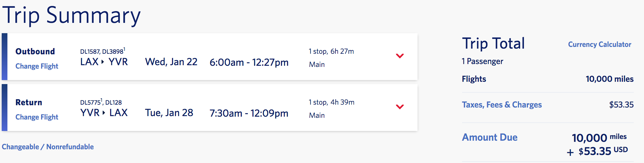The height and width of the screenshot is (163, 644).
Task: Click the arrow icon between YVR and LAX
Action: (104, 113)
